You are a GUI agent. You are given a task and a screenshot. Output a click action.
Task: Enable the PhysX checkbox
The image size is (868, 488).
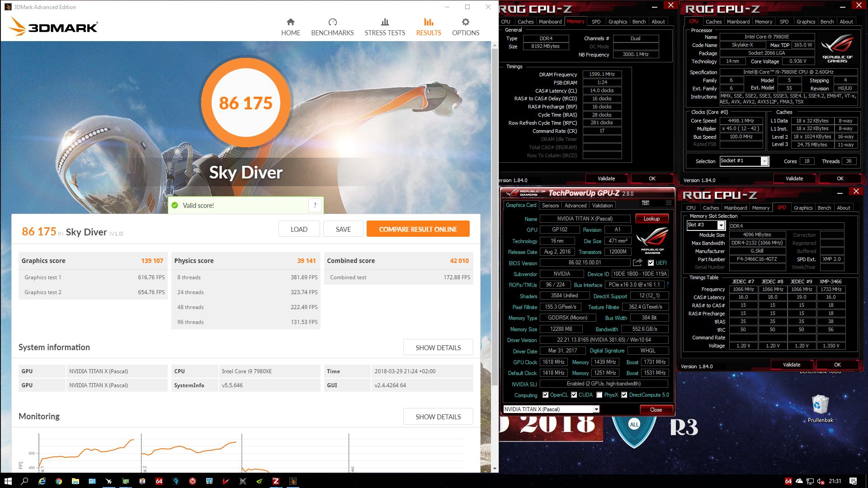(599, 394)
